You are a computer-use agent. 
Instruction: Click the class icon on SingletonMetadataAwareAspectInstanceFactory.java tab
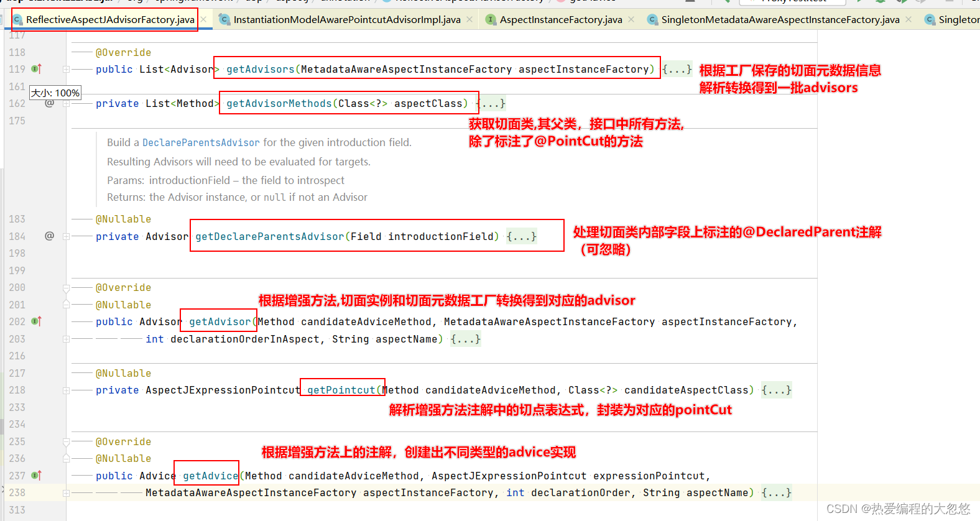tap(652, 20)
